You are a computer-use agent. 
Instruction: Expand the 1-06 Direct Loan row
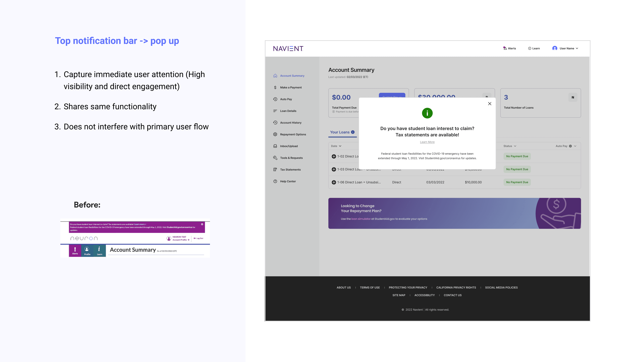pos(334,182)
